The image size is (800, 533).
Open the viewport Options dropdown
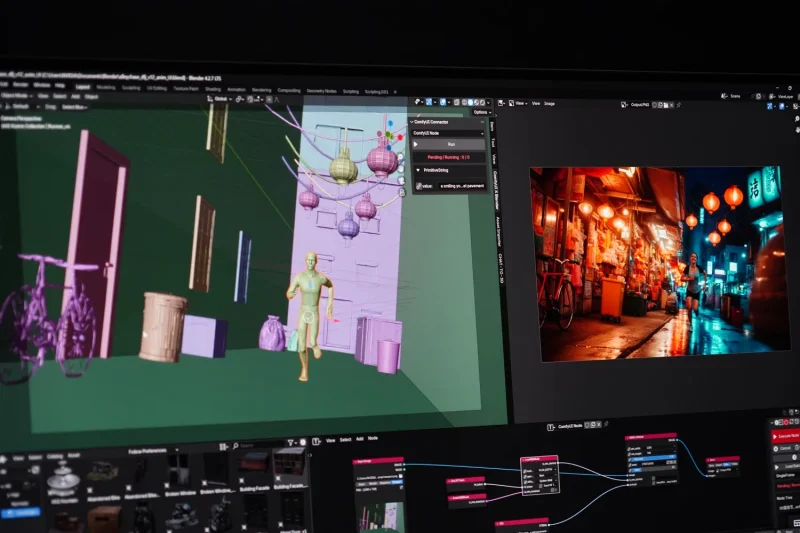[481, 112]
